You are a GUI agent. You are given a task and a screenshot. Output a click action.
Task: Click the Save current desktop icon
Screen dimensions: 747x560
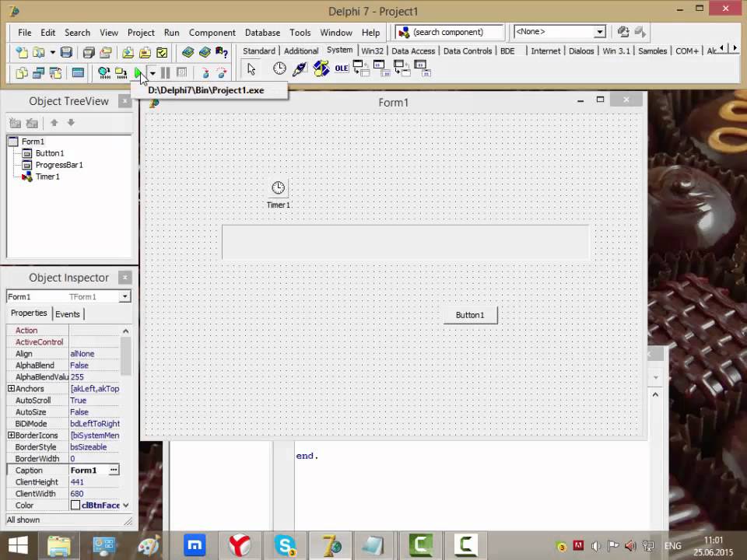coord(623,32)
